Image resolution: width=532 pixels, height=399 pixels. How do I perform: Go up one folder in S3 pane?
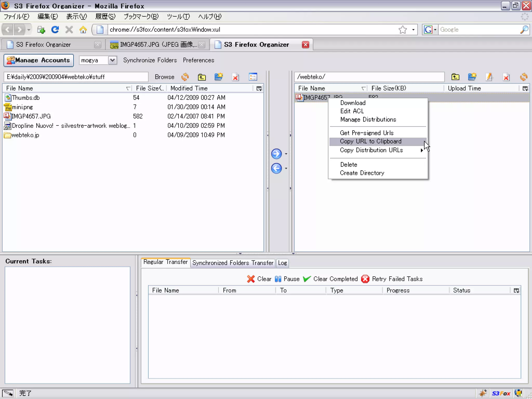[x=455, y=77]
